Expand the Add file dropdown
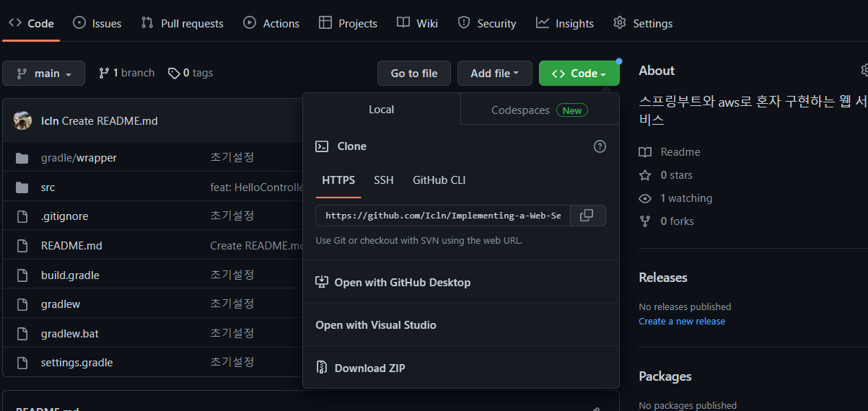 [x=495, y=74]
